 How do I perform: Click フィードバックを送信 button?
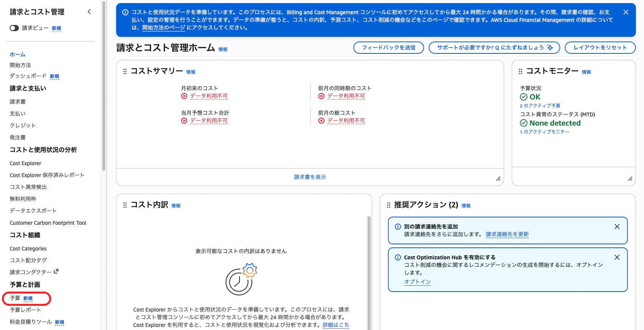coord(389,48)
